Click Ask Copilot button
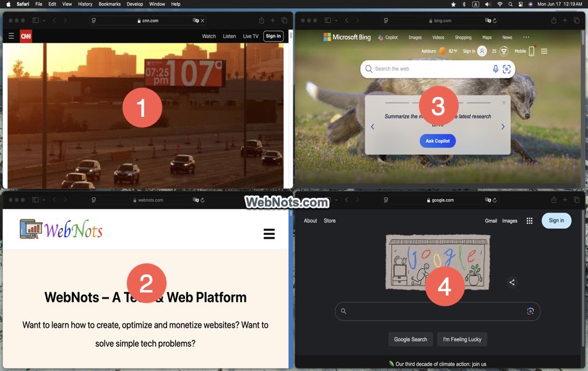 coord(438,141)
